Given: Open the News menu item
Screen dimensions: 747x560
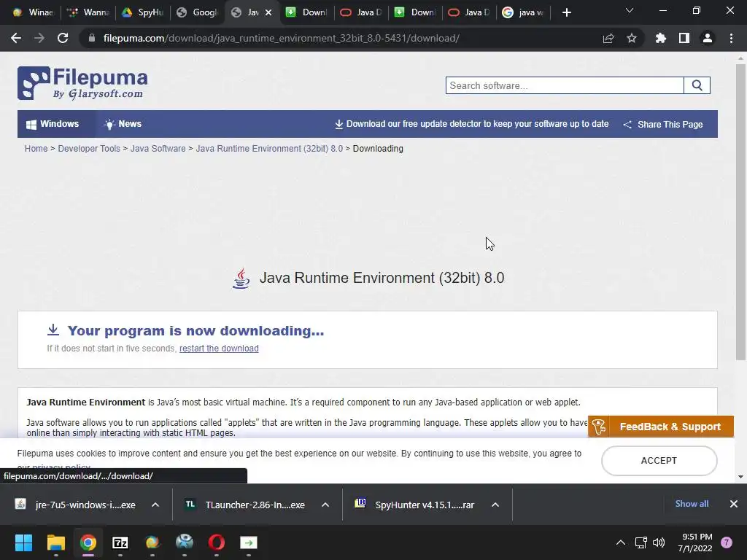Looking at the screenshot, I should [123, 124].
